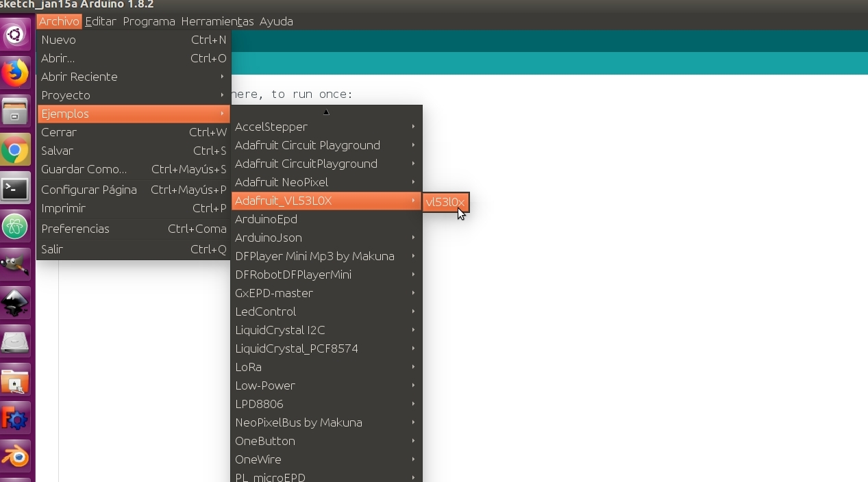
Task: Launch Google Chrome from the dock
Action: pyautogui.click(x=15, y=150)
